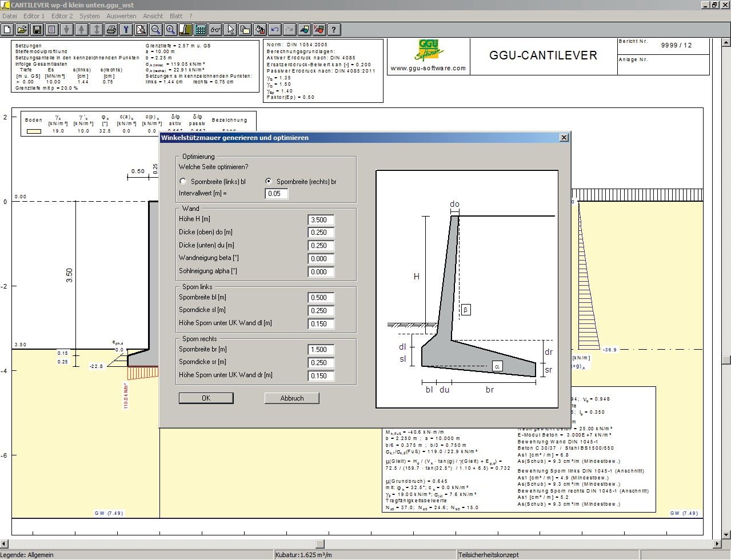Click the up arrow toolbar icon

click(82, 30)
